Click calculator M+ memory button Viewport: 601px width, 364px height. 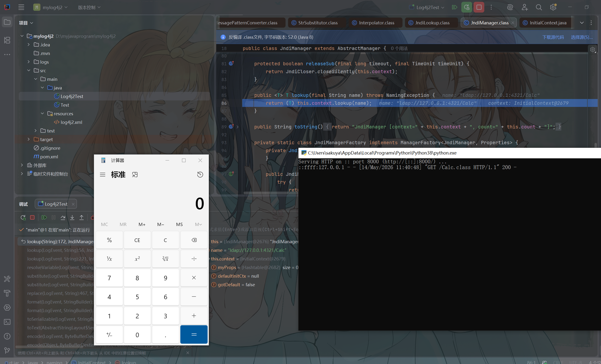142,224
